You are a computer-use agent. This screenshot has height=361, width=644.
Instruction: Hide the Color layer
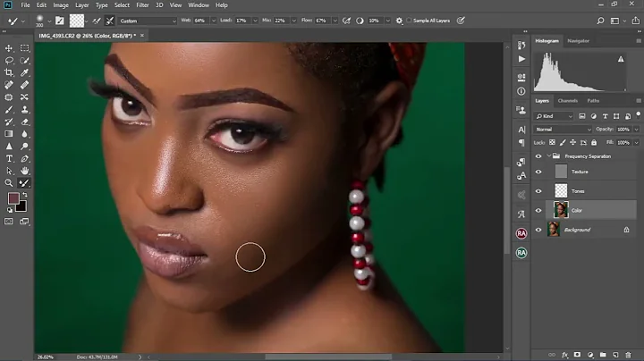click(538, 211)
